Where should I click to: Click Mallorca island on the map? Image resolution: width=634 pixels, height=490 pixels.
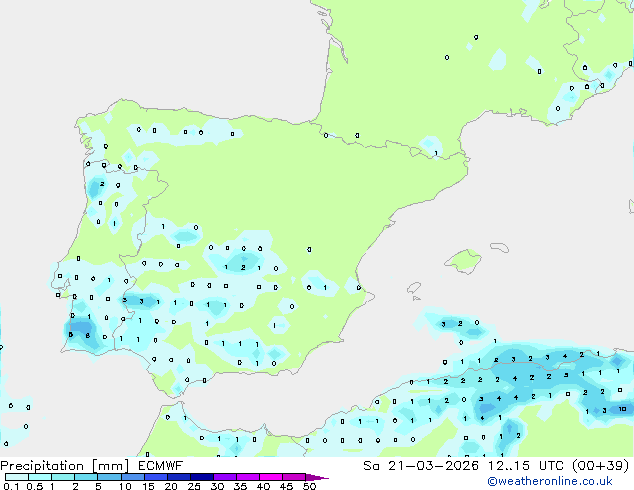(x=463, y=261)
